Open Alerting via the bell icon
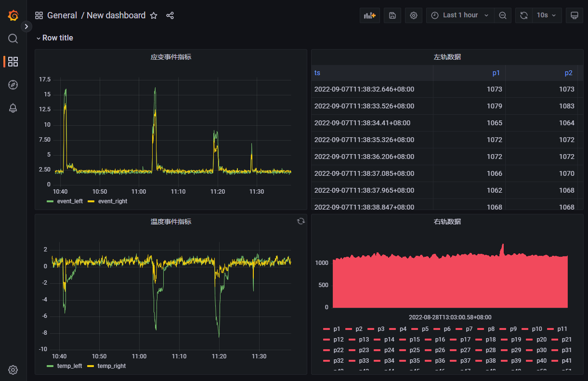588x381 pixels. point(13,108)
